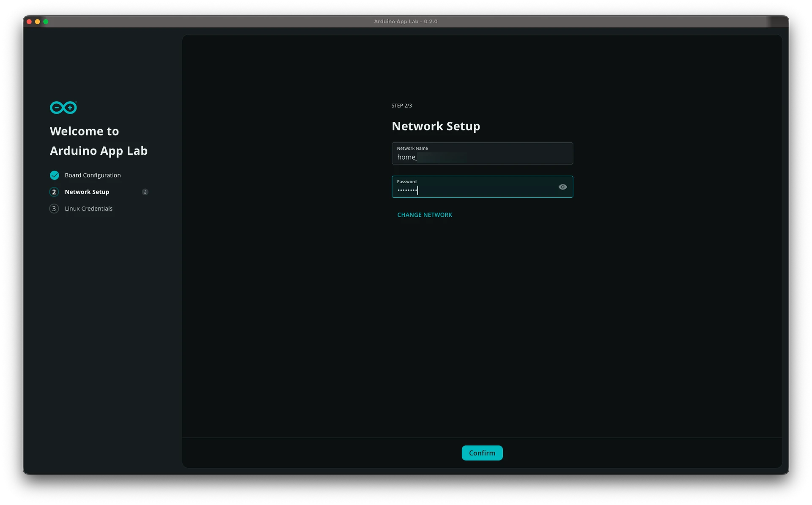The height and width of the screenshot is (505, 812).
Task: Go back to the Board Configuration step
Action: point(92,175)
